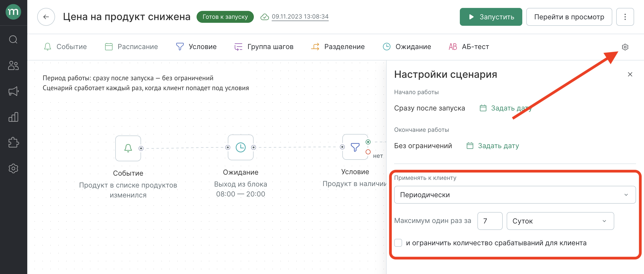Open the campaigns megaphone section
644x274 pixels.
[x=13, y=91]
